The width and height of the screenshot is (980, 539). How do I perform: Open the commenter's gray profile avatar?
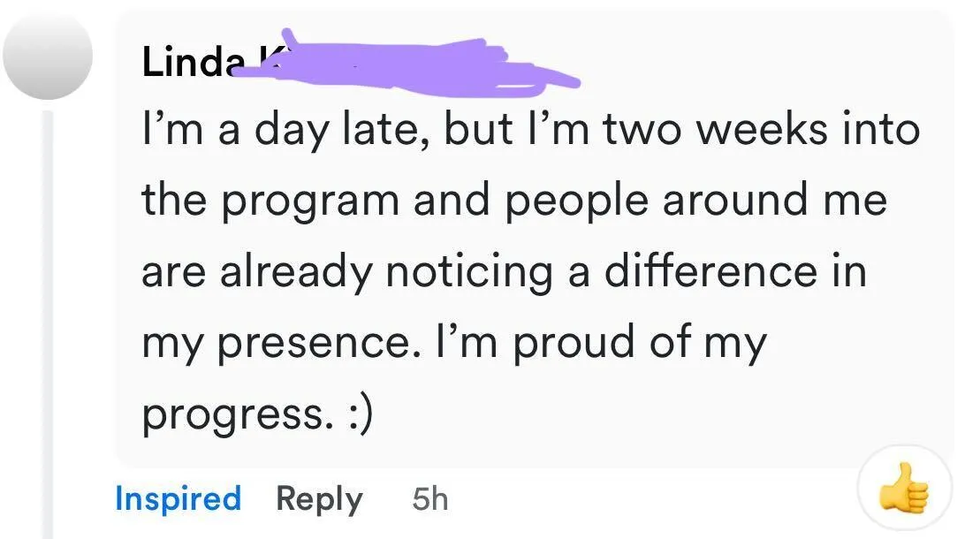pos(48,55)
